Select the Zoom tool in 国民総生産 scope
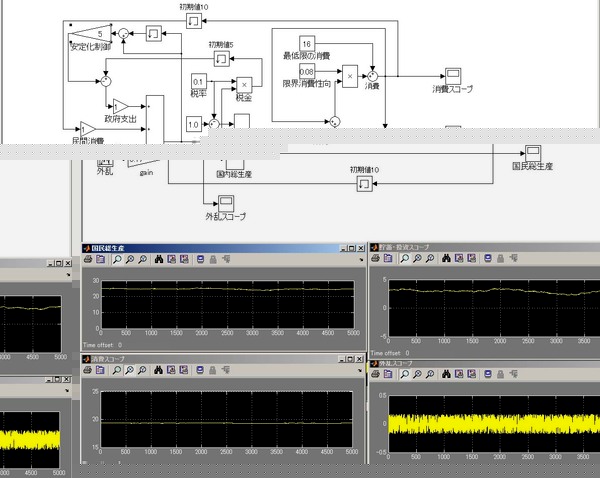 [x=117, y=258]
